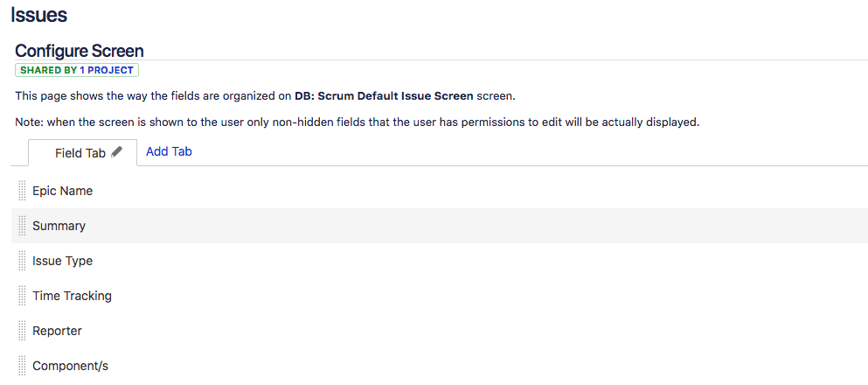Screen dimensions: 868x385
Task: Select the Summary field row
Action: 440,226
